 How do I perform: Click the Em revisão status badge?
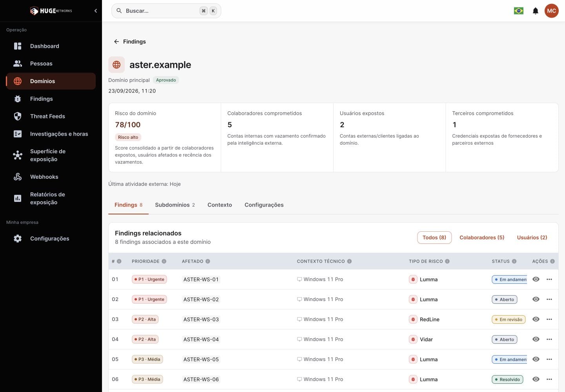point(508,319)
